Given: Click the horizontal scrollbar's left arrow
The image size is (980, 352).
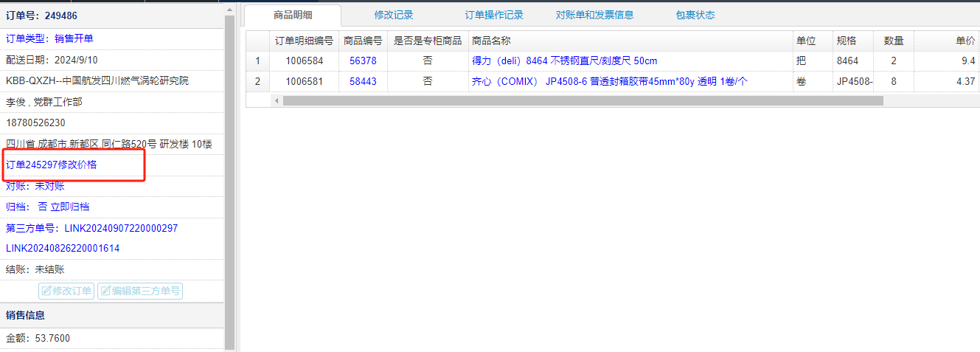Looking at the screenshot, I should click(x=277, y=100).
